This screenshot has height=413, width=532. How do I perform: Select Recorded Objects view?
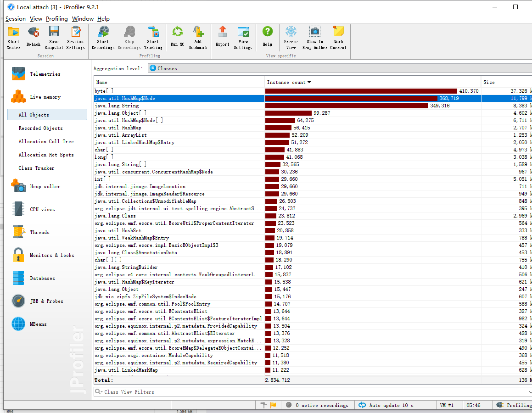pos(41,128)
